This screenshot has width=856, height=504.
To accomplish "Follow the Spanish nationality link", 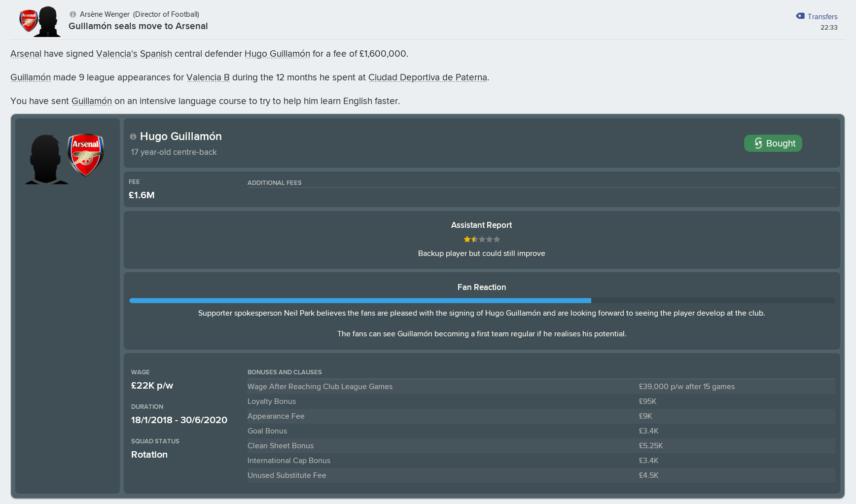I will pos(156,54).
